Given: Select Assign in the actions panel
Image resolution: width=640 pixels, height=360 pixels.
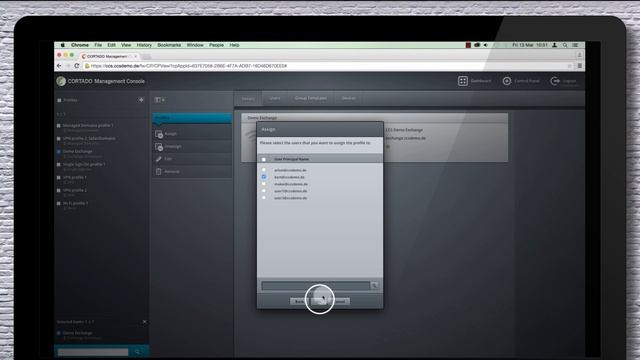Looking at the screenshot, I should (192, 134).
